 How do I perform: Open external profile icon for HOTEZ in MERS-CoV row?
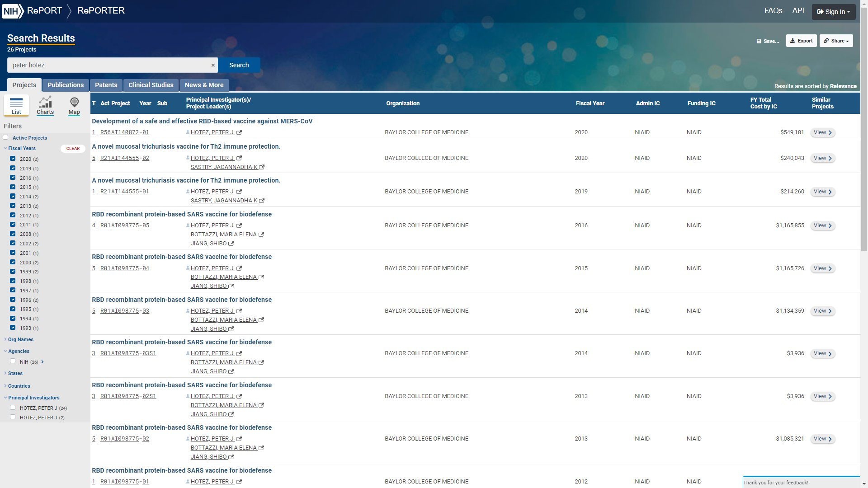pos(239,132)
